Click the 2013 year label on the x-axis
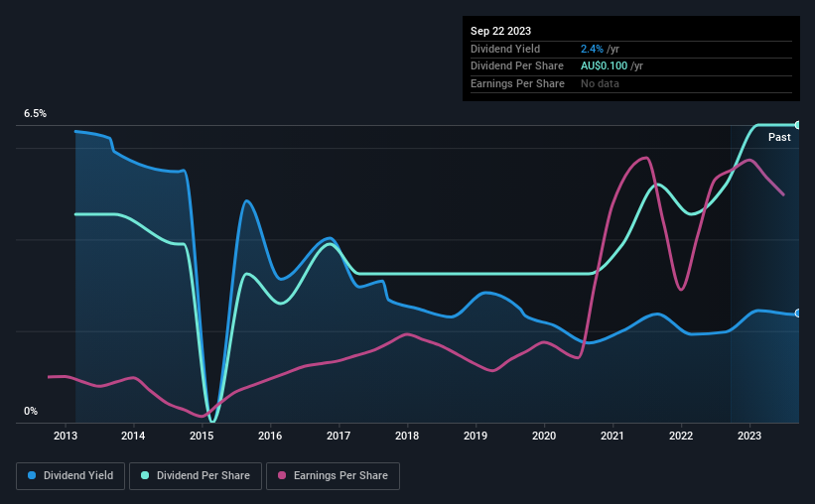Image resolution: width=815 pixels, height=504 pixels. (66, 436)
